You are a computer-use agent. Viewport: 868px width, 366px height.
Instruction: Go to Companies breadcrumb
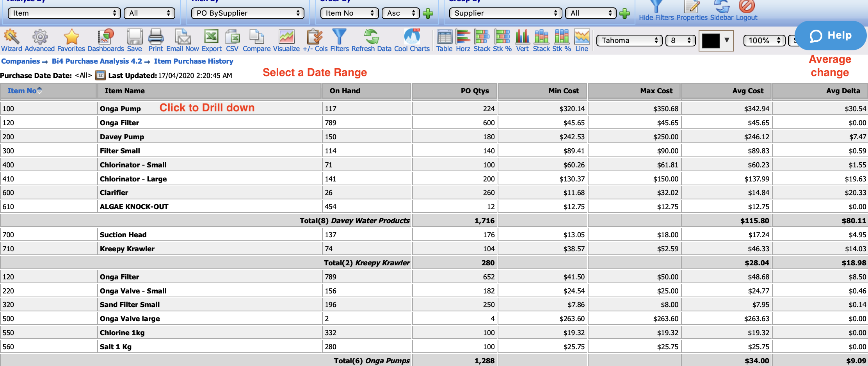click(x=20, y=61)
